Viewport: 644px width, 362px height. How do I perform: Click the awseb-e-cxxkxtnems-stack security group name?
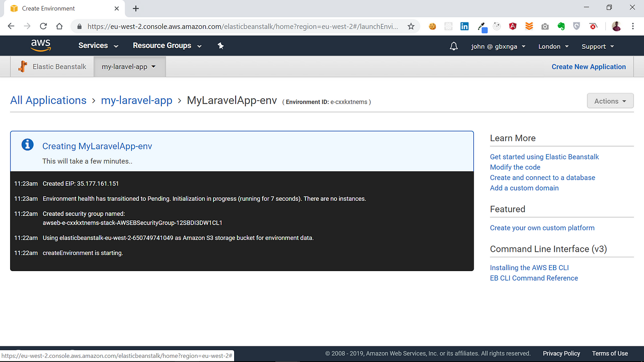(x=132, y=223)
